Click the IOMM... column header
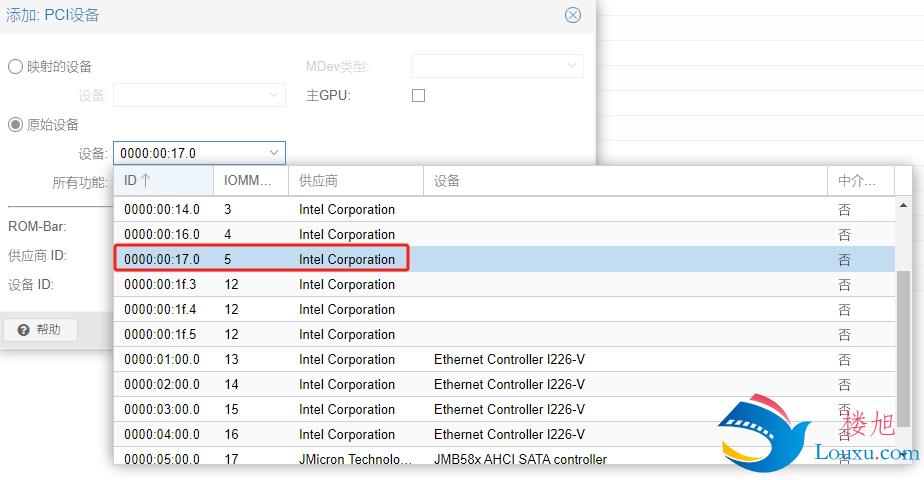This screenshot has height=480, width=924. (250, 181)
